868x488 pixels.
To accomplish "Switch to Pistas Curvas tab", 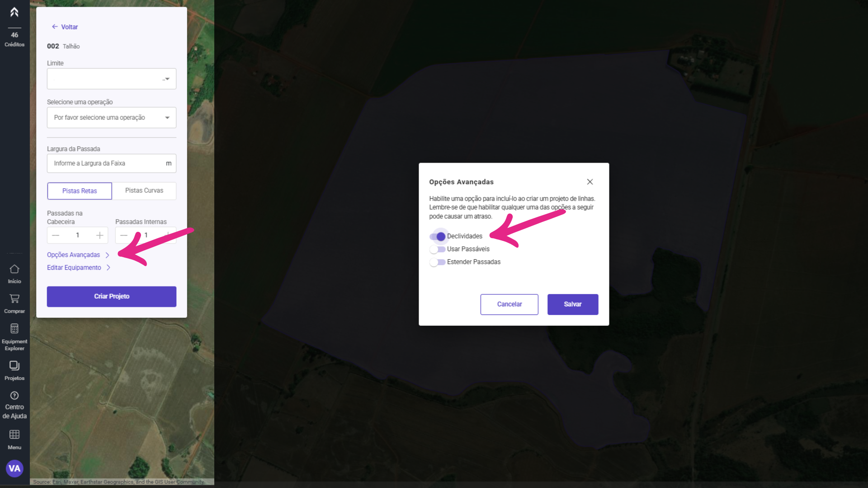I will pyautogui.click(x=144, y=191).
